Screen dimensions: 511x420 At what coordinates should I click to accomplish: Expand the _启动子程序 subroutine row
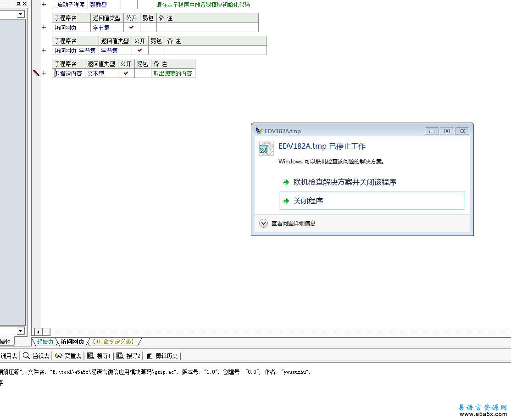44,5
